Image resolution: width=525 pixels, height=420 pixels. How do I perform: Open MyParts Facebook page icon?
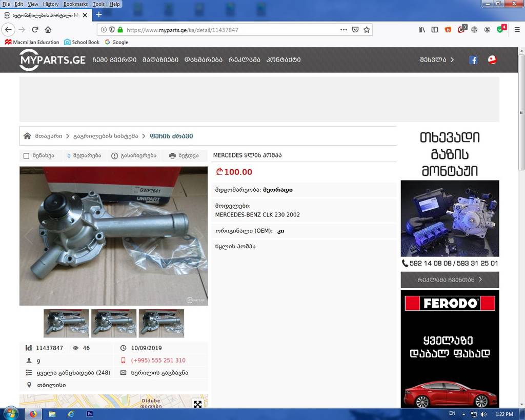[473, 60]
